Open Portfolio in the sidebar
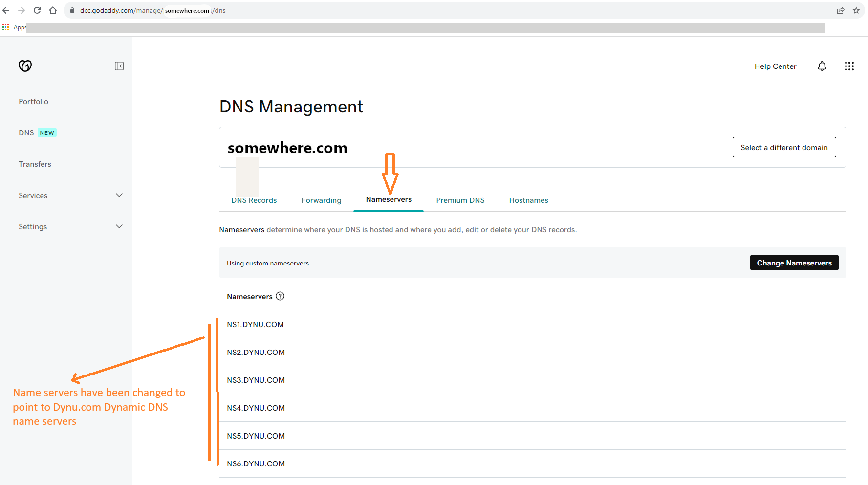 click(x=34, y=102)
